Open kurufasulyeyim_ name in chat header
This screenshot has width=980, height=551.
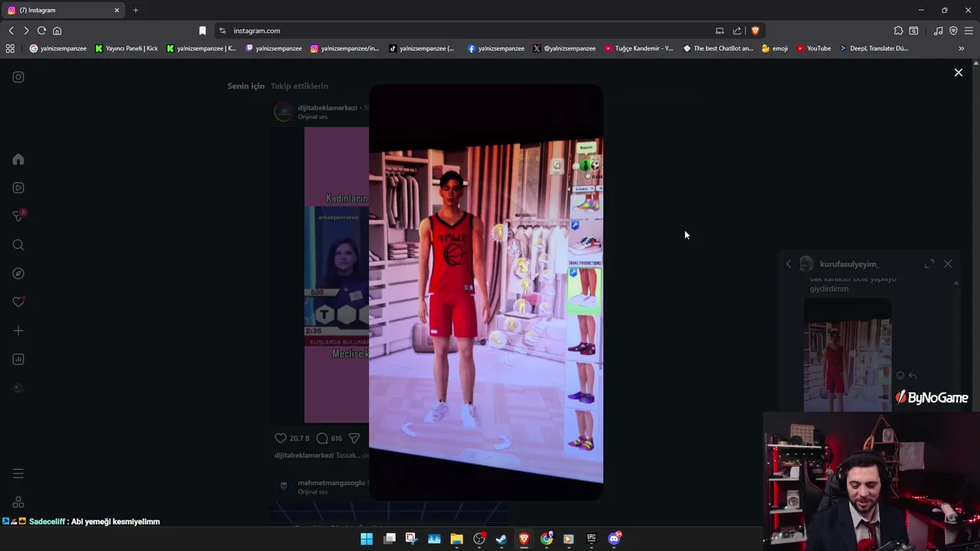[849, 264]
